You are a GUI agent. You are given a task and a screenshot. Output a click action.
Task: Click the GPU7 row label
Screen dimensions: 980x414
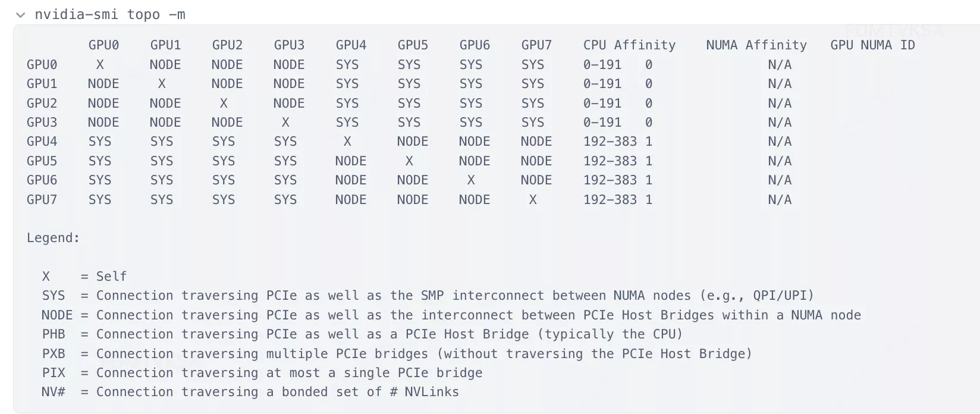pos(42,199)
